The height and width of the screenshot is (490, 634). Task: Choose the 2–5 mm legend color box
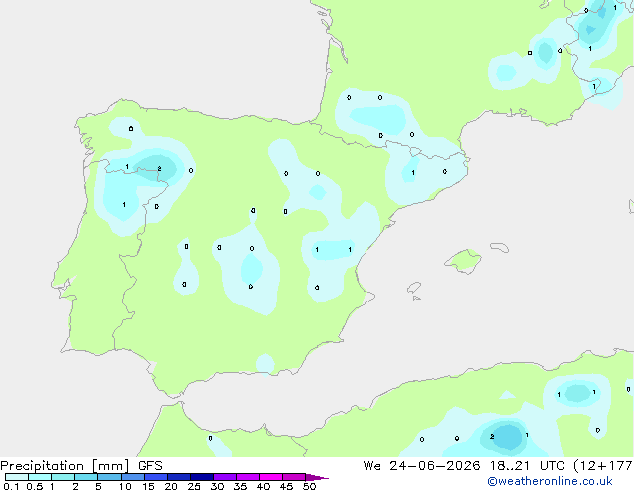click(x=86, y=477)
